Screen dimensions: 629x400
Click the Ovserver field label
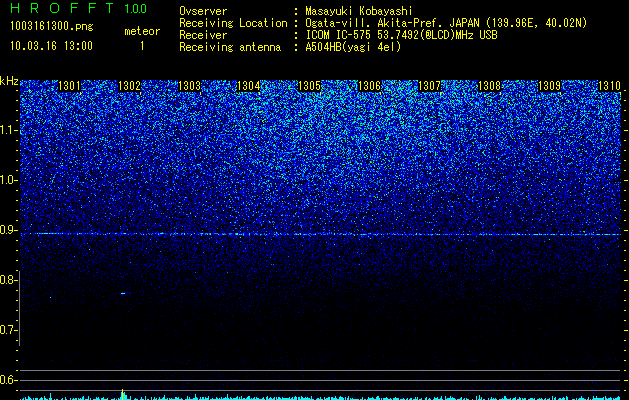pos(203,11)
